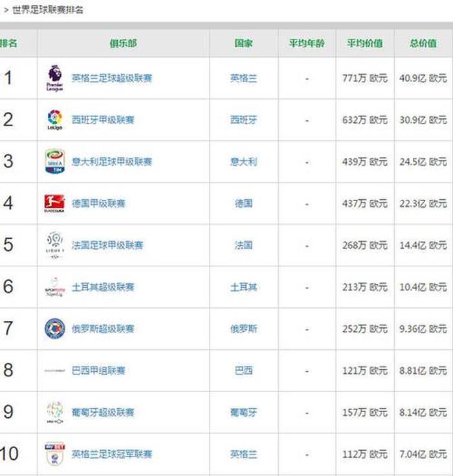Click the LaLiga logo icon
453x476 pixels.
click(55, 120)
